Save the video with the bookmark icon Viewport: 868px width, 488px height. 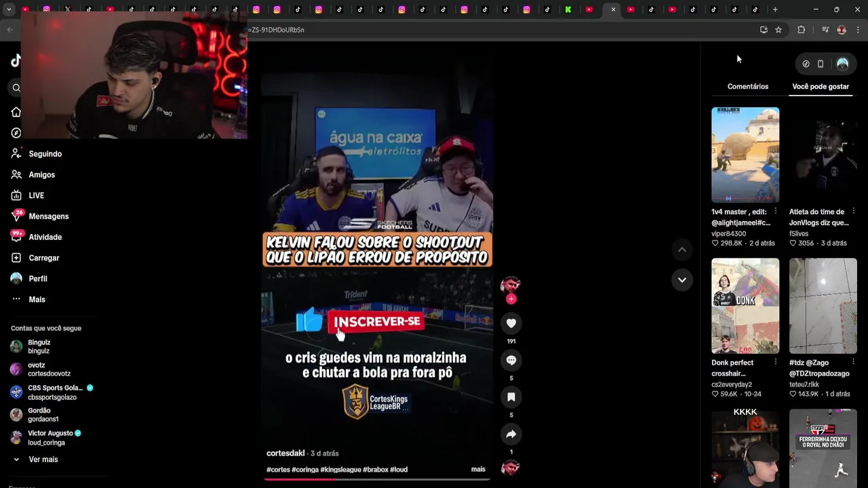pyautogui.click(x=511, y=396)
